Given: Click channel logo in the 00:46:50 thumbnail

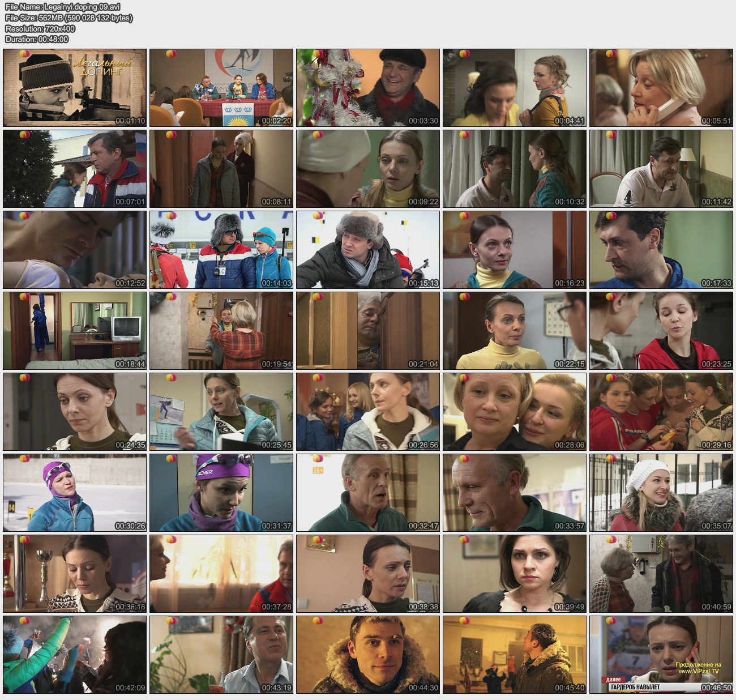Looking at the screenshot, I should [x=610, y=621].
